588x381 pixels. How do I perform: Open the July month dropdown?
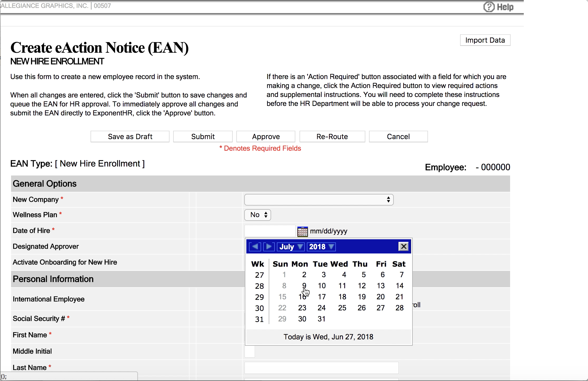coord(291,247)
